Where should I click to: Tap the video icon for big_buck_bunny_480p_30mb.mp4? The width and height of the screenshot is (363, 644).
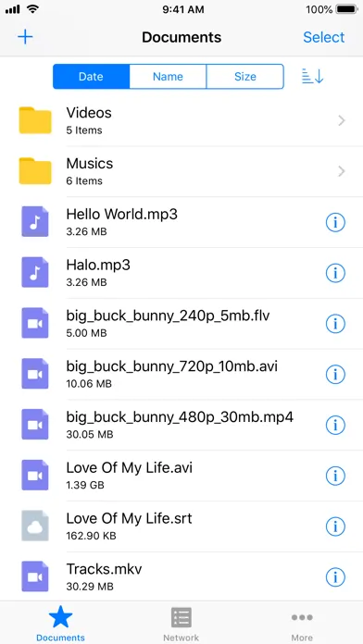pyautogui.click(x=35, y=425)
